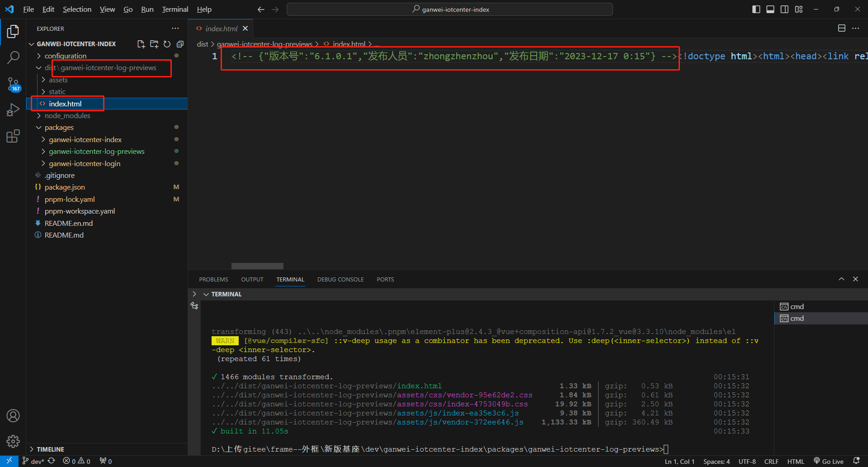Click Ln 1, Col 1 cursor position

pos(679,461)
